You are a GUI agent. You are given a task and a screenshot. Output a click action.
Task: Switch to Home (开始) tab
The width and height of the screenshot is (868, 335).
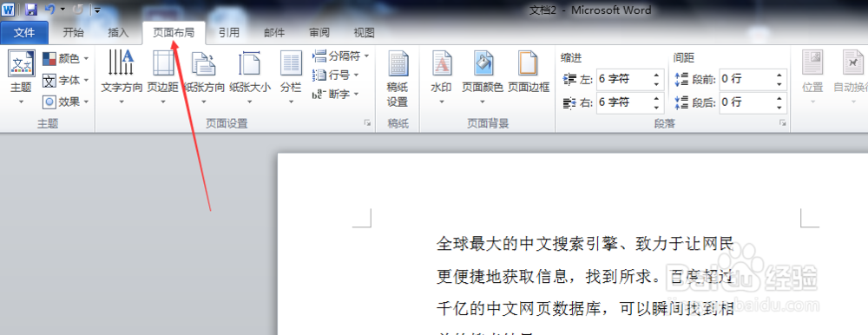(x=73, y=33)
